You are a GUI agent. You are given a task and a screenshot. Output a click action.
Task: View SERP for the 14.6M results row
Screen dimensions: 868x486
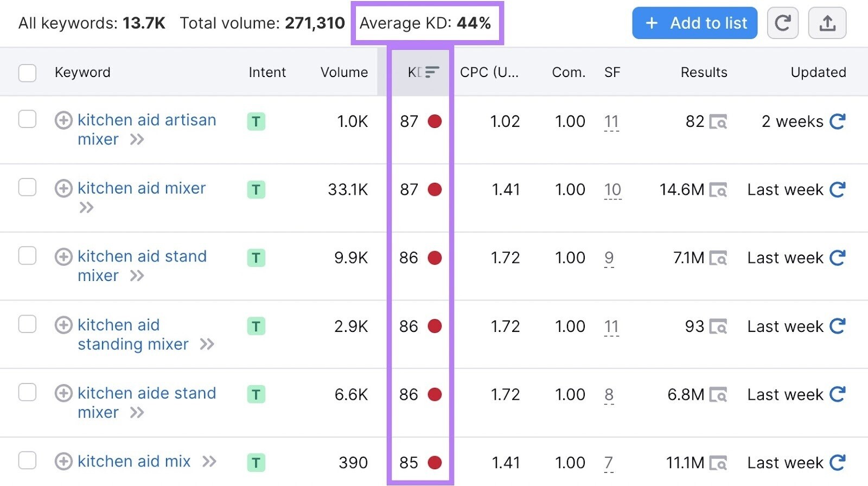pyautogui.click(x=718, y=191)
